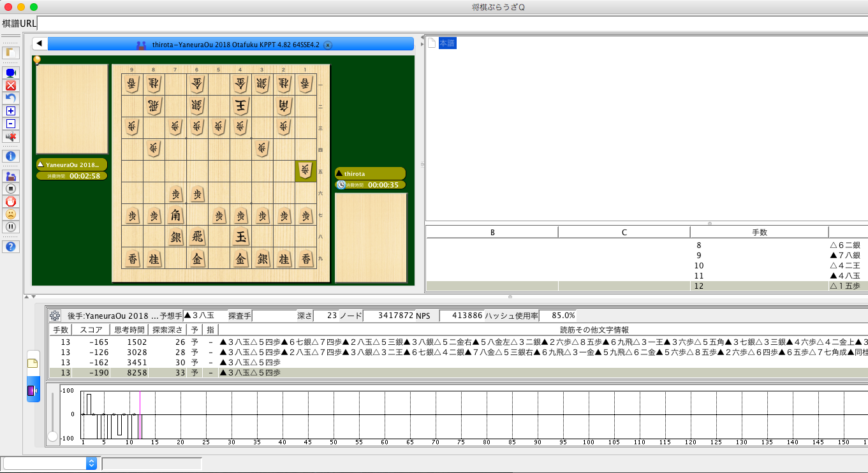Select analysis row with score -126
This screenshot has width=868, height=473.
pyautogui.click(x=459, y=352)
